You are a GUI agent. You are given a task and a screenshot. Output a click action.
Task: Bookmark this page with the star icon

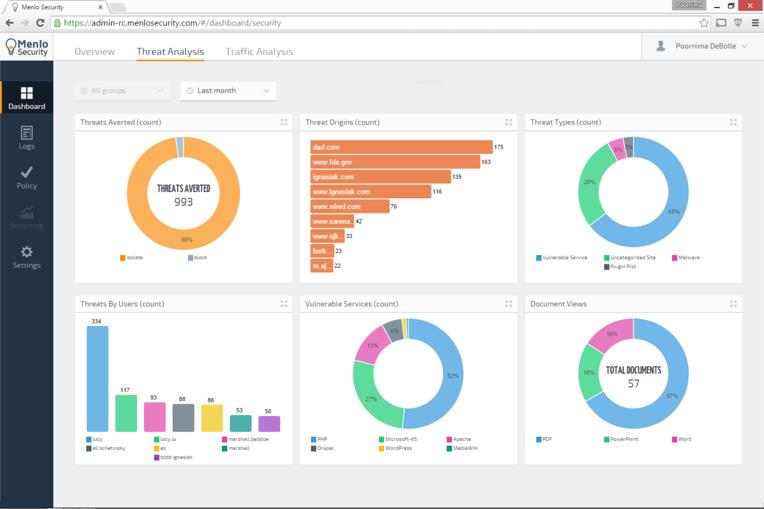pos(704,22)
